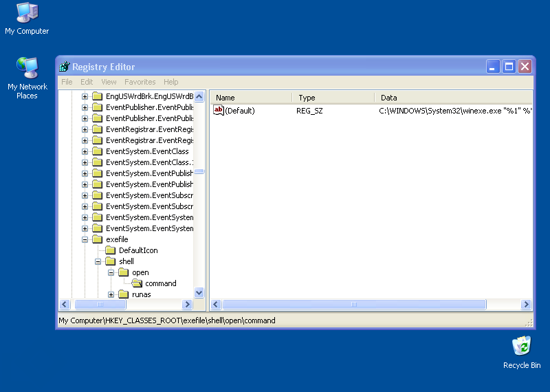Click the EngUSWrdBrk folder icon
Image resolution: width=550 pixels, height=392 pixels.
97,96
